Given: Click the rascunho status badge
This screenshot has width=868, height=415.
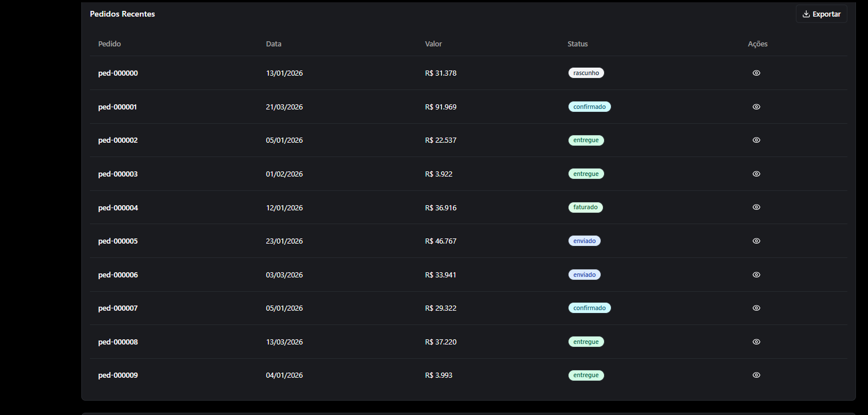Looking at the screenshot, I should [x=586, y=73].
